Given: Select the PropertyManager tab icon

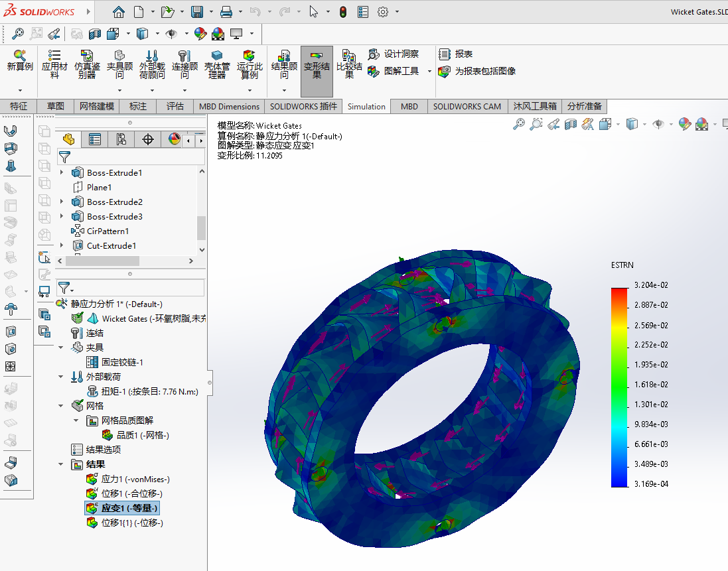Looking at the screenshot, I should (95, 139).
